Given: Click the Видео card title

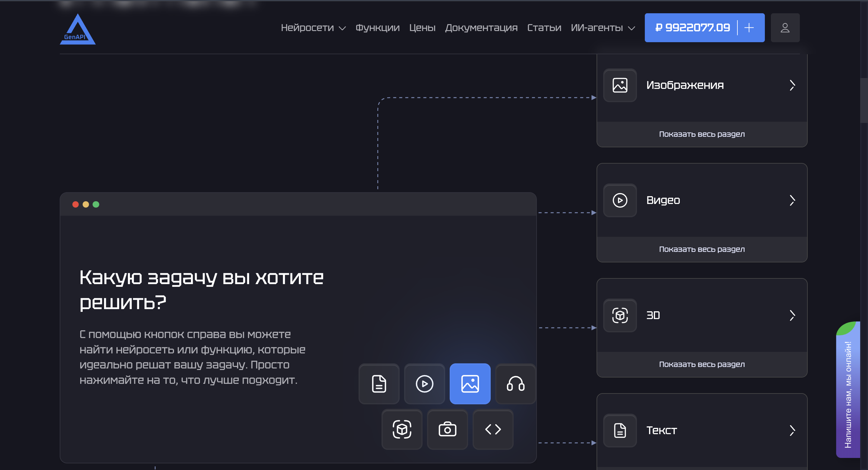Looking at the screenshot, I should pyautogui.click(x=663, y=200).
